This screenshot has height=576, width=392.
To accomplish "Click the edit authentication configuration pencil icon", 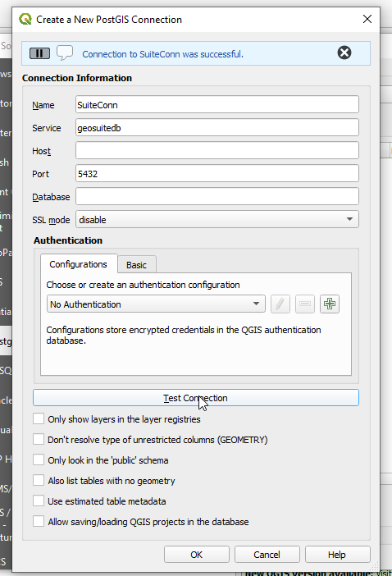I will pyautogui.click(x=280, y=304).
